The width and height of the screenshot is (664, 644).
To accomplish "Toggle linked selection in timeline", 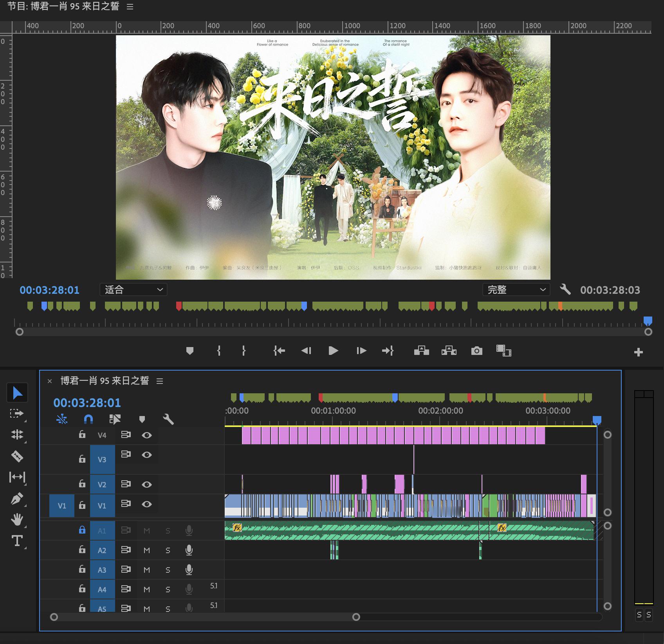I will point(115,419).
